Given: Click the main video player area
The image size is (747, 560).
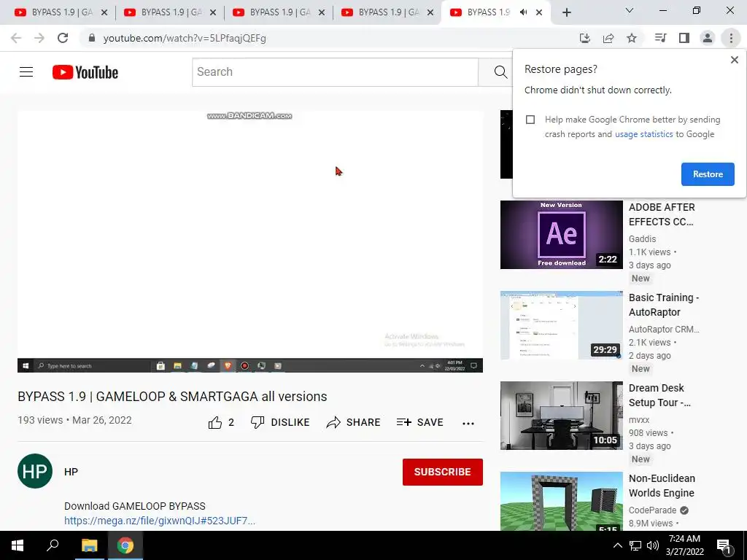Looking at the screenshot, I should click(250, 241).
